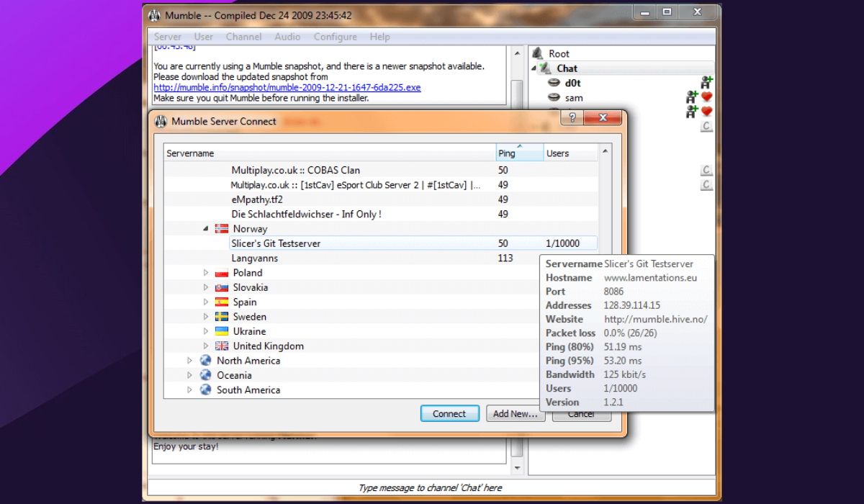Click the 1/10000 users cell of Slicer's server

562,243
